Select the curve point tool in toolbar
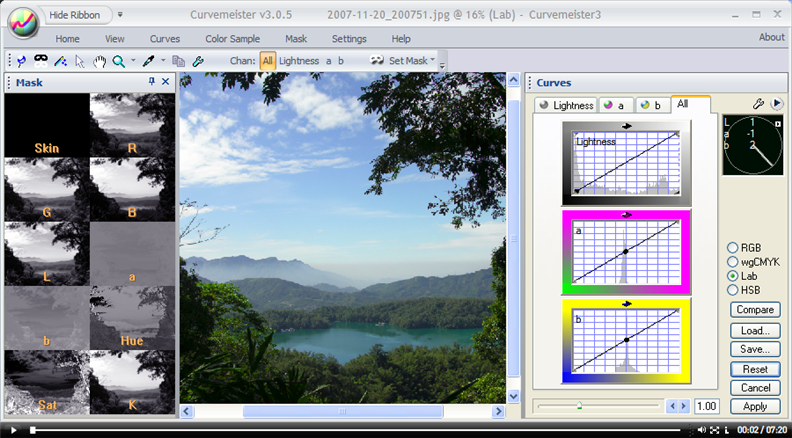The width and height of the screenshot is (792, 438). (x=21, y=61)
